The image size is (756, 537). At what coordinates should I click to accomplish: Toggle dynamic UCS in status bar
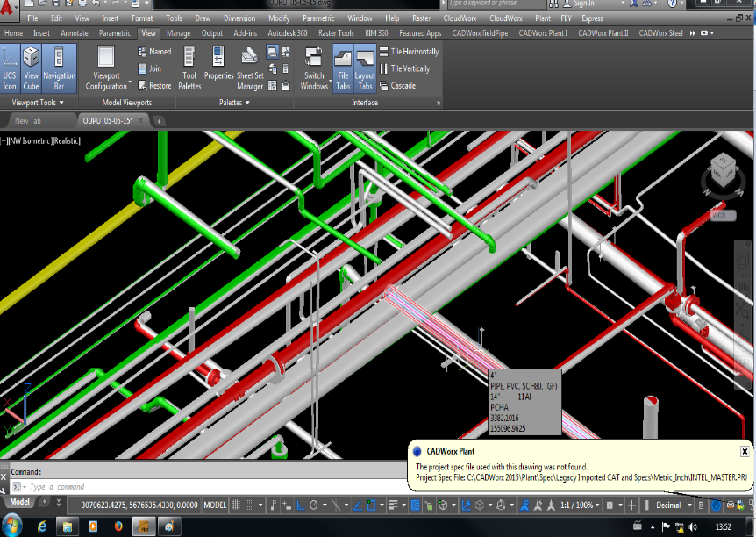click(466, 505)
